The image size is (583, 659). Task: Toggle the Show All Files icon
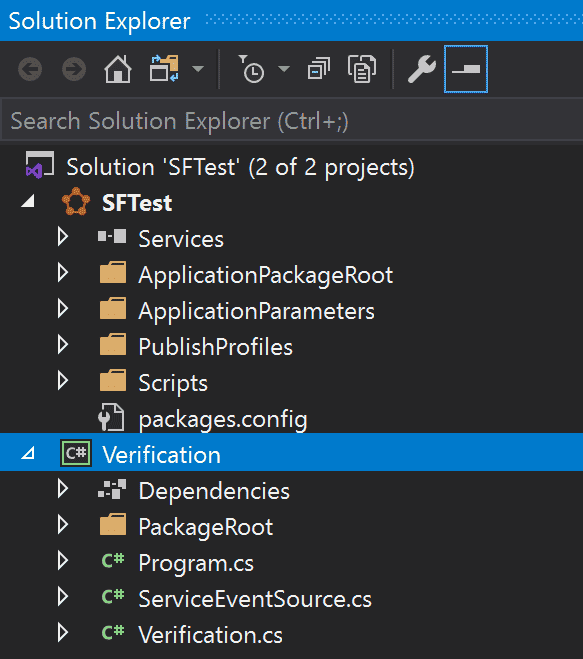click(362, 69)
